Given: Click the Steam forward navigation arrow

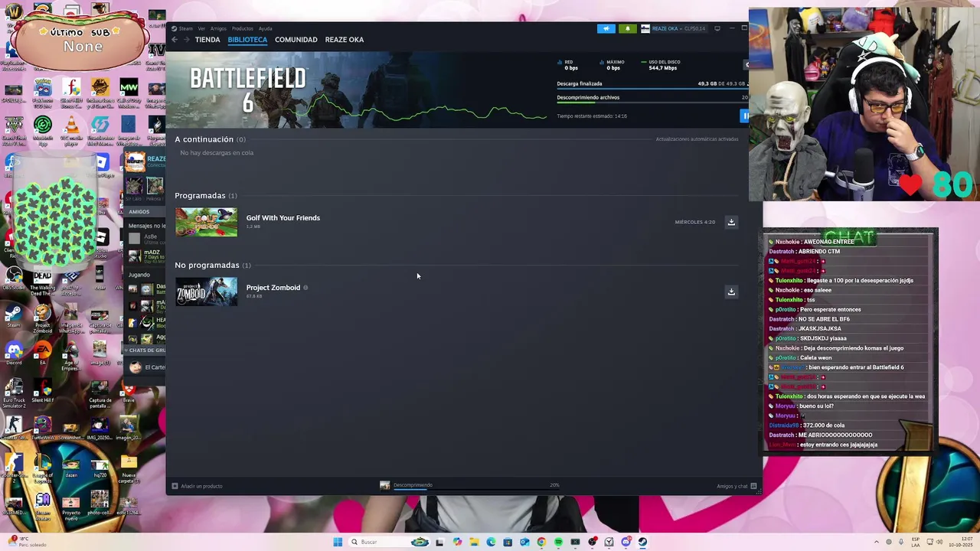Looking at the screenshot, I should (x=185, y=40).
